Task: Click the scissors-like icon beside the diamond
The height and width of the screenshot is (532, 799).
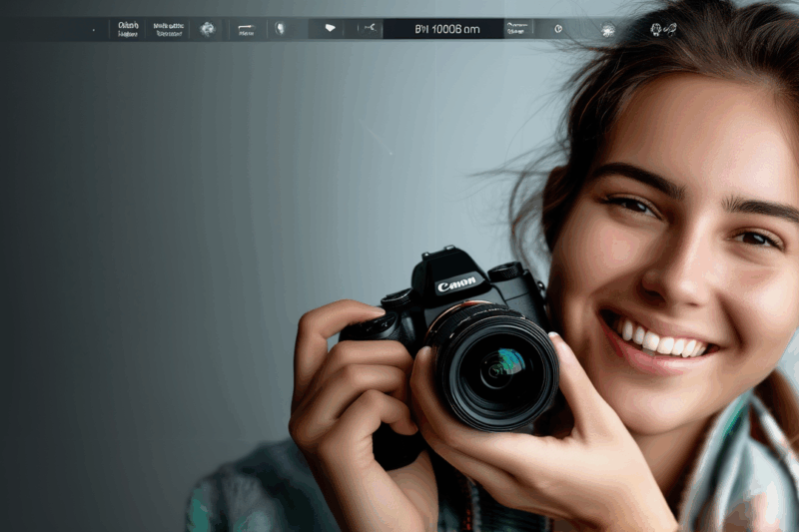Action: [370, 28]
